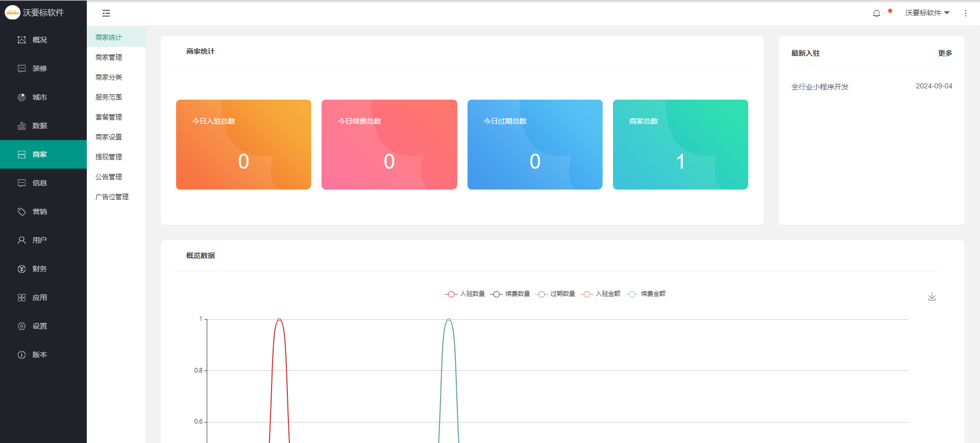Toggle the 续费金额 legend series
This screenshot has height=443, width=980.
(x=645, y=294)
